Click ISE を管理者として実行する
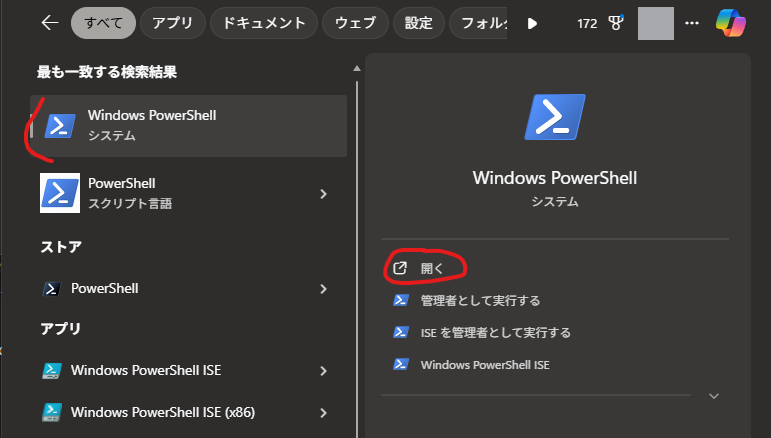 (496, 333)
